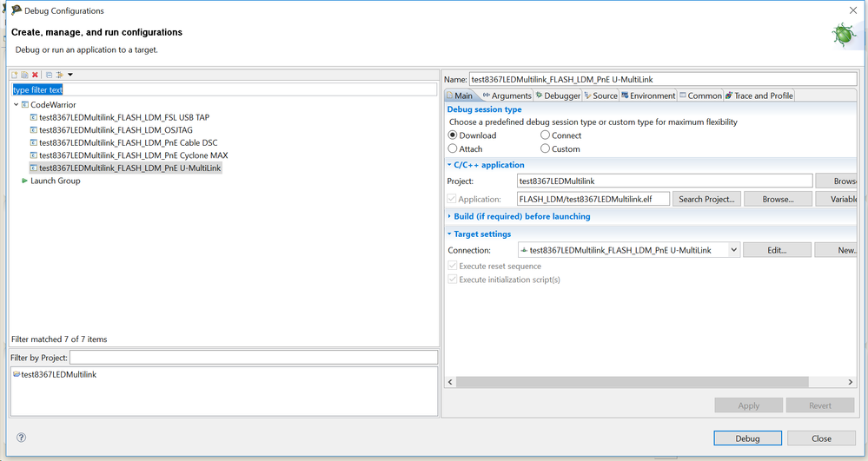Select the FSL USB TAP configuration
This screenshot has height=461, width=868.
(124, 117)
